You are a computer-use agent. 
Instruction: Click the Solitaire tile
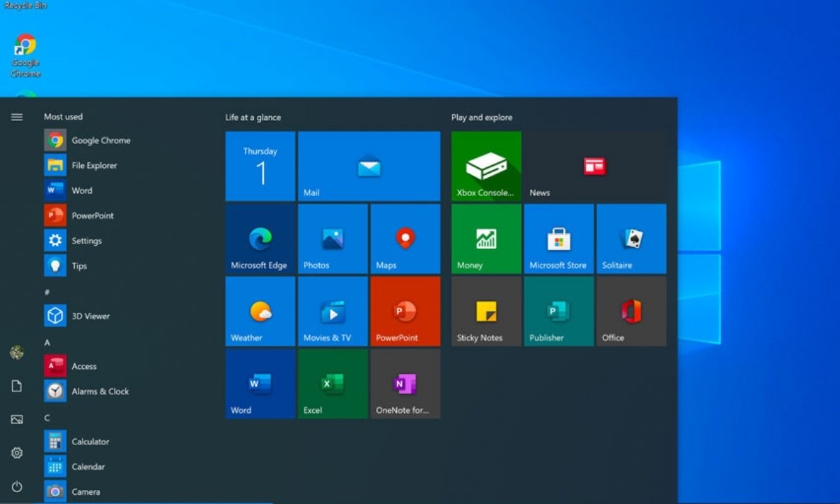[631, 239]
